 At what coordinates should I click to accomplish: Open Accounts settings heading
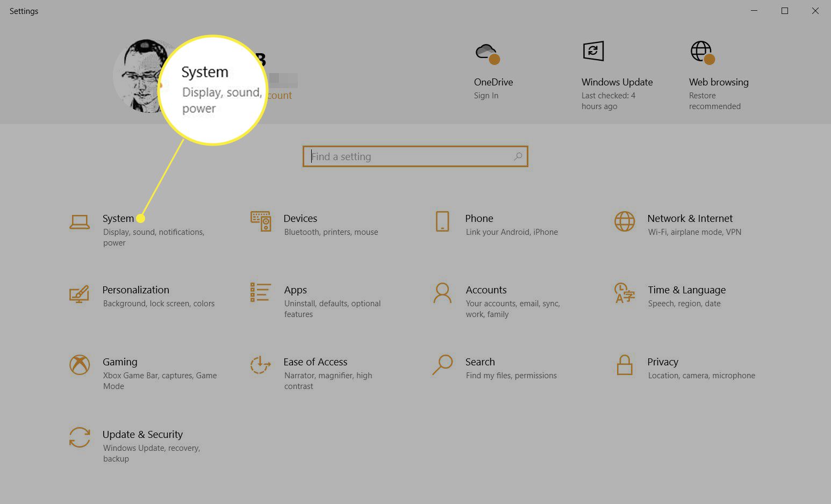pos(486,290)
